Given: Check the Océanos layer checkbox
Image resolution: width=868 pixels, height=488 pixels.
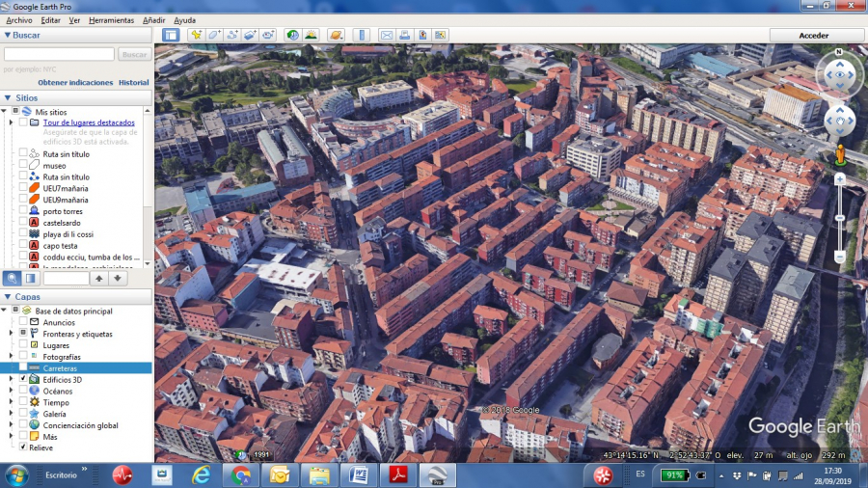Looking at the screenshot, I should coord(23,391).
